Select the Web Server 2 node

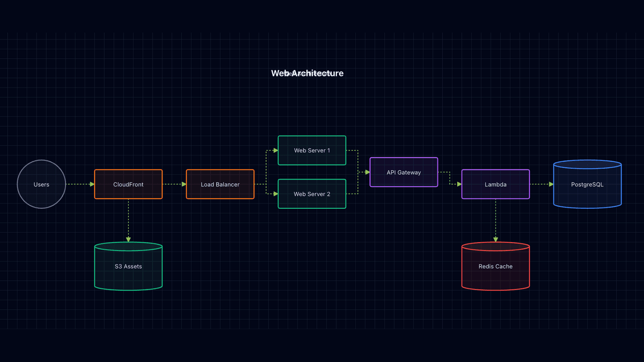pyautogui.click(x=312, y=194)
